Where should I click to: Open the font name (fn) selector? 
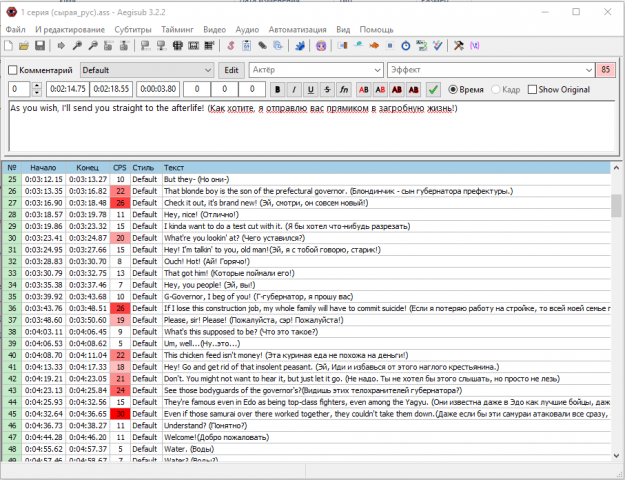click(344, 90)
